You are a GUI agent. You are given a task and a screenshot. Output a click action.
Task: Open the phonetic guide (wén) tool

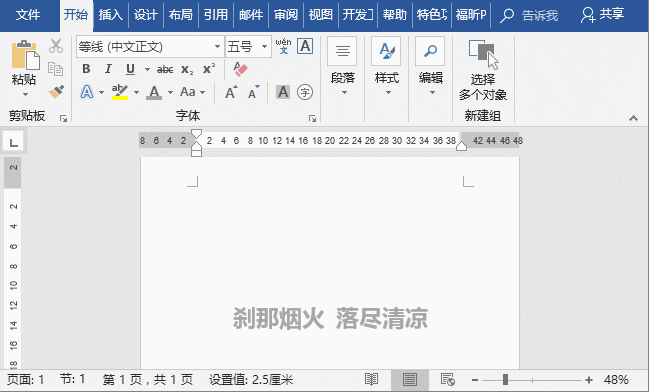[284, 46]
